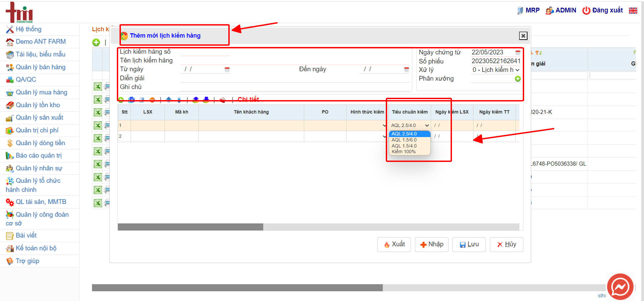The width and height of the screenshot is (644, 301).
Task: Click the Số phiếu value field
Action: (496, 61)
